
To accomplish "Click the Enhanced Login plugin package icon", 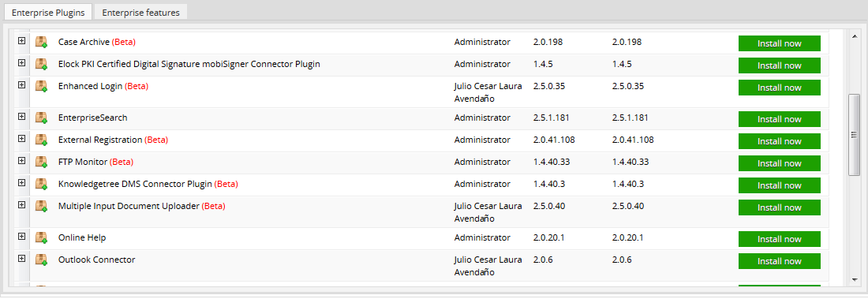I will [x=42, y=86].
